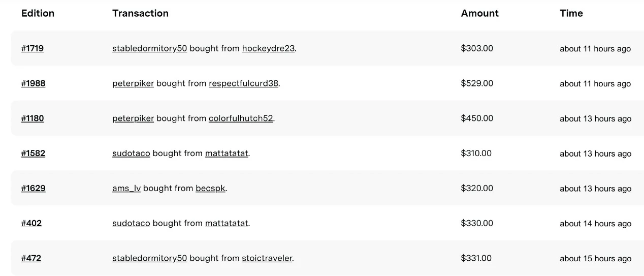Open edition #1629 link
The height and width of the screenshot is (276, 644).
33,188
